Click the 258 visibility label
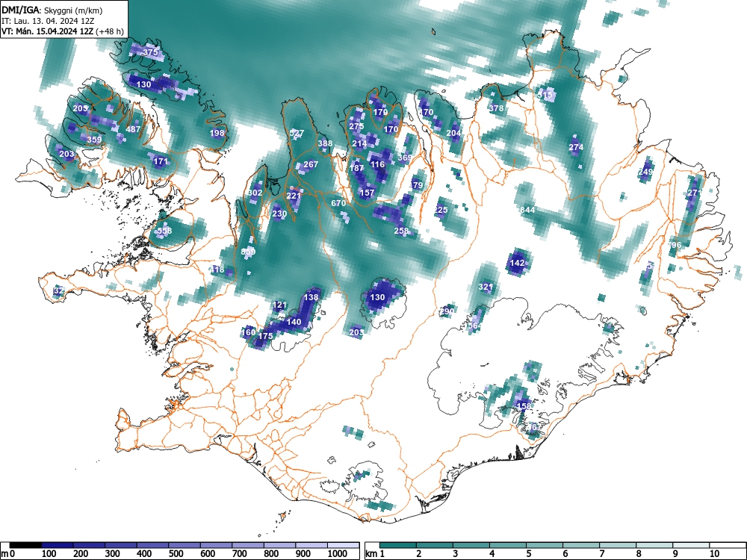Screen dimensions: 747x560 (401, 231)
